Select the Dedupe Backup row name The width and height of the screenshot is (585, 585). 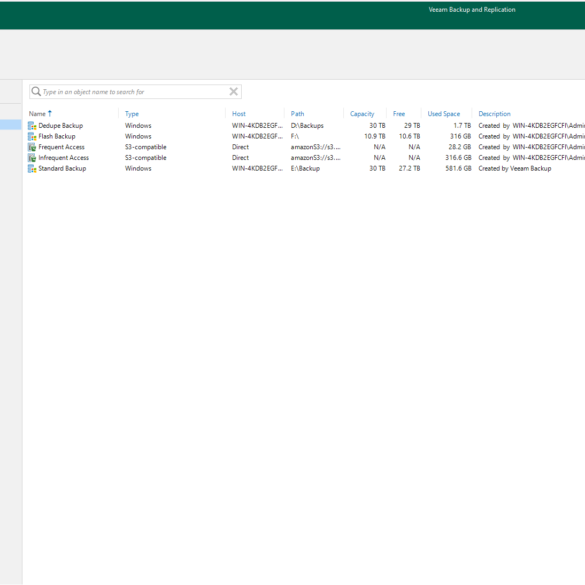(x=60, y=126)
